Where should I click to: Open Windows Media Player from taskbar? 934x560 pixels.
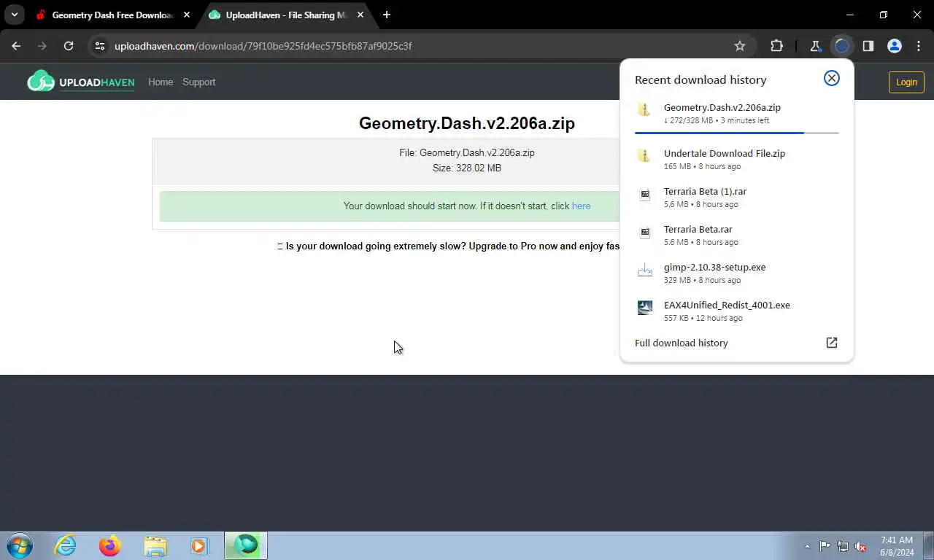point(199,545)
